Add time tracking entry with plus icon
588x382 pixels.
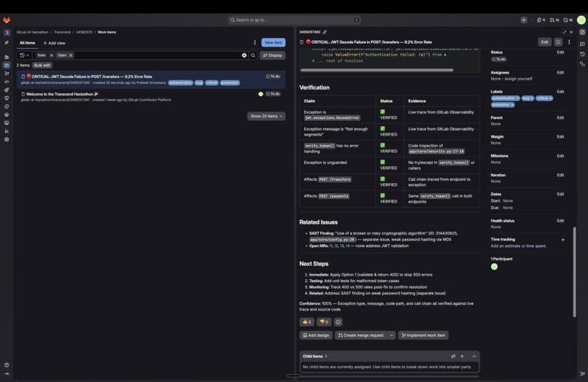point(562,240)
